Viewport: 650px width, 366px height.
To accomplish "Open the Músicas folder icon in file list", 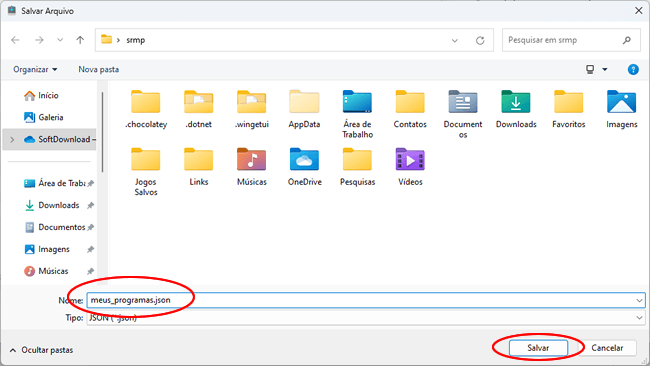I will [252, 159].
